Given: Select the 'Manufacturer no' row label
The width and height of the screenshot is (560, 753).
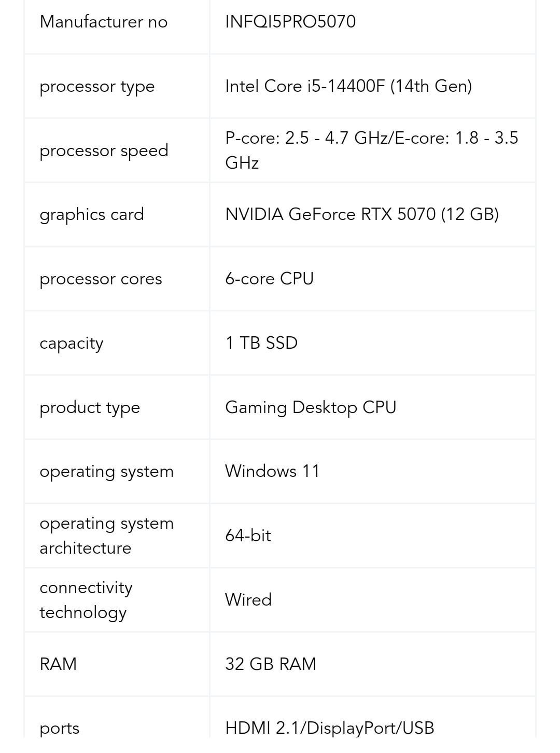Looking at the screenshot, I should pyautogui.click(x=104, y=22).
